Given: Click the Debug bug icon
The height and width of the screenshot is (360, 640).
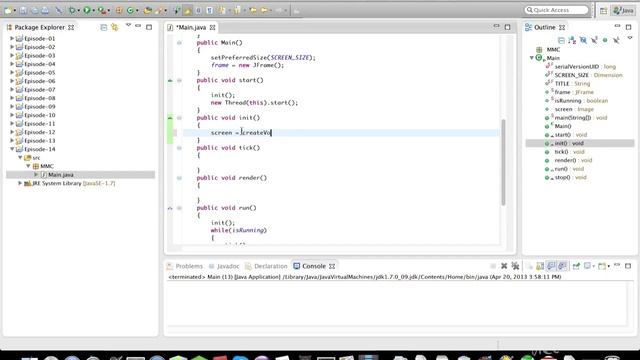Looking at the screenshot, I should click(72, 10).
